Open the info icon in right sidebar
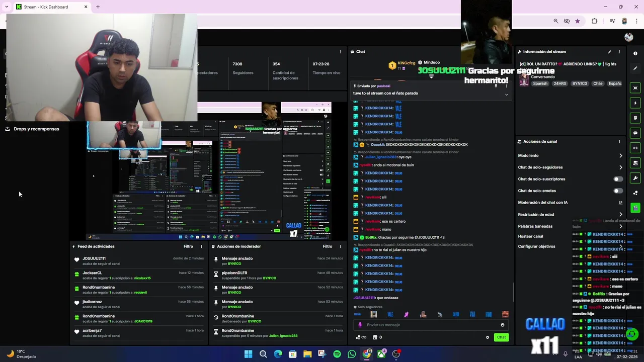The image size is (644, 362). (x=635, y=53)
